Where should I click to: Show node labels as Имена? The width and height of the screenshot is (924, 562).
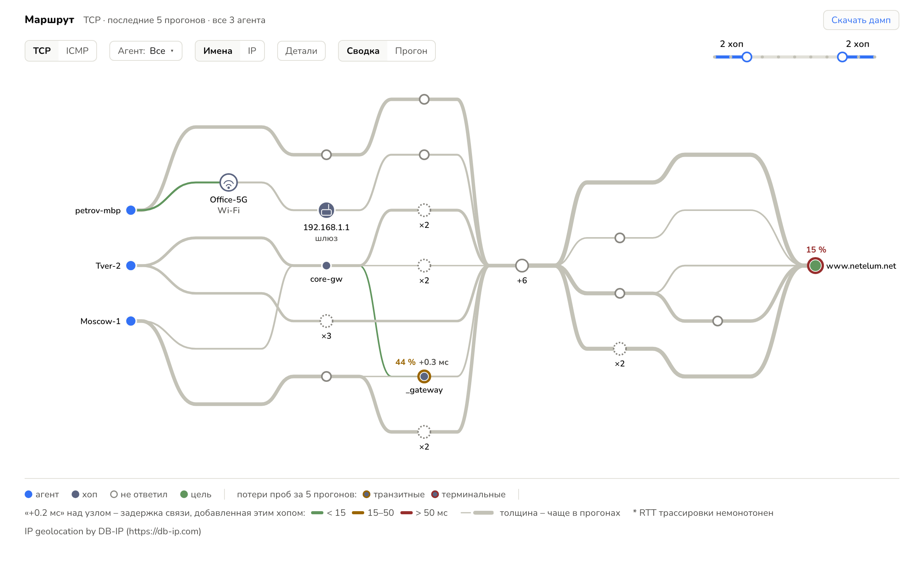pos(218,51)
